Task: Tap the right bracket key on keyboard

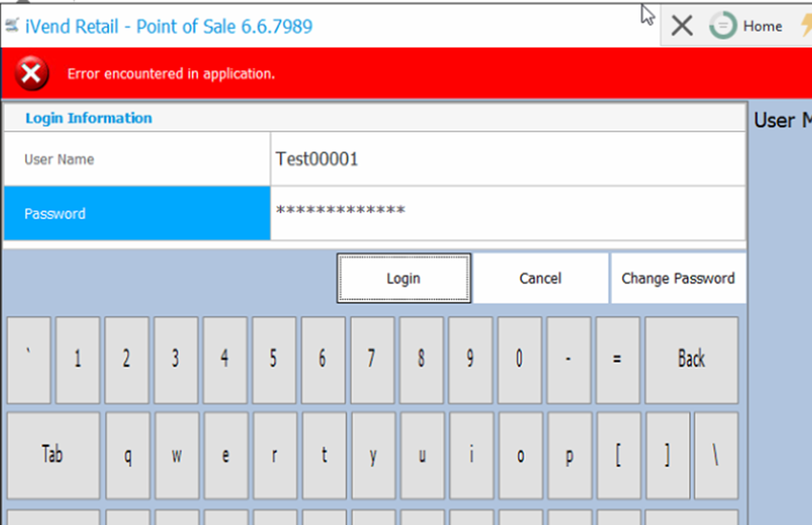Action: click(668, 456)
